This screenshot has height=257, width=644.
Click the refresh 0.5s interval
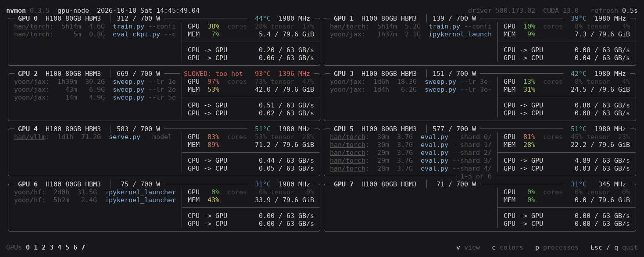[x=614, y=11]
